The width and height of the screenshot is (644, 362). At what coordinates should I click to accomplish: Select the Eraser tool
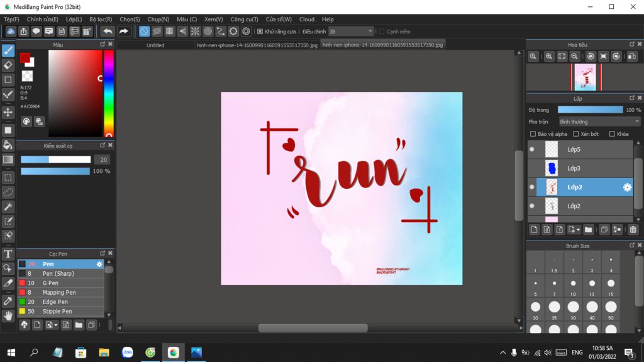click(x=8, y=65)
